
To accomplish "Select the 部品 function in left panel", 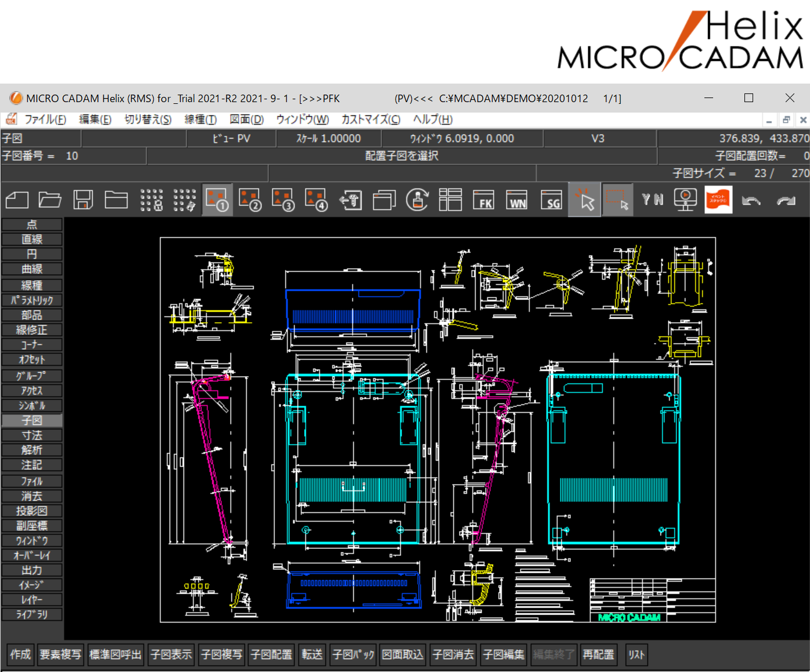I will pyautogui.click(x=32, y=315).
